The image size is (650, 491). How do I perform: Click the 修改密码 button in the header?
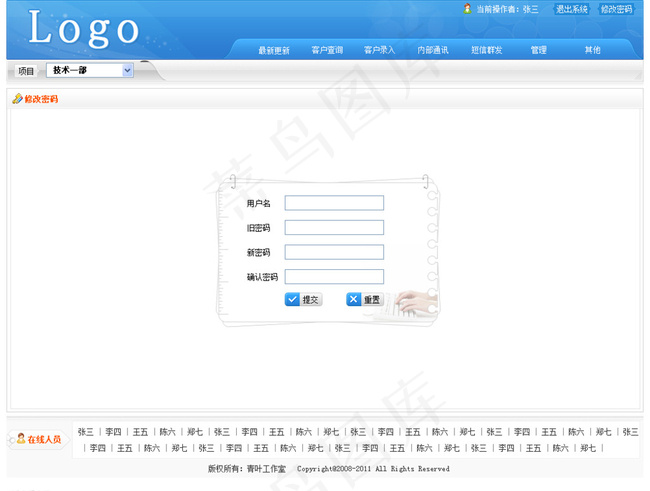point(616,9)
